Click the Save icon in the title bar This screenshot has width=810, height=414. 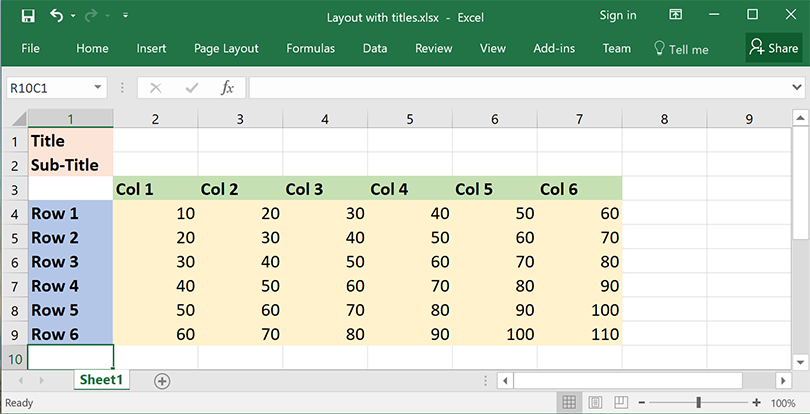pos(28,16)
